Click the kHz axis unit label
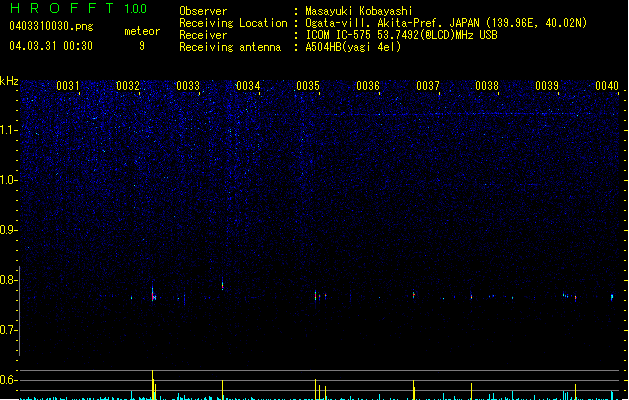 pos(9,81)
